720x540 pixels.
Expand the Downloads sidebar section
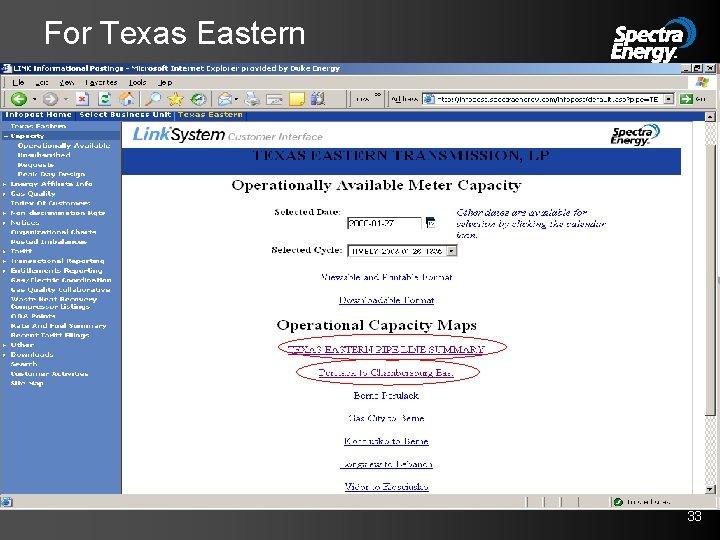pyautogui.click(x=5, y=355)
